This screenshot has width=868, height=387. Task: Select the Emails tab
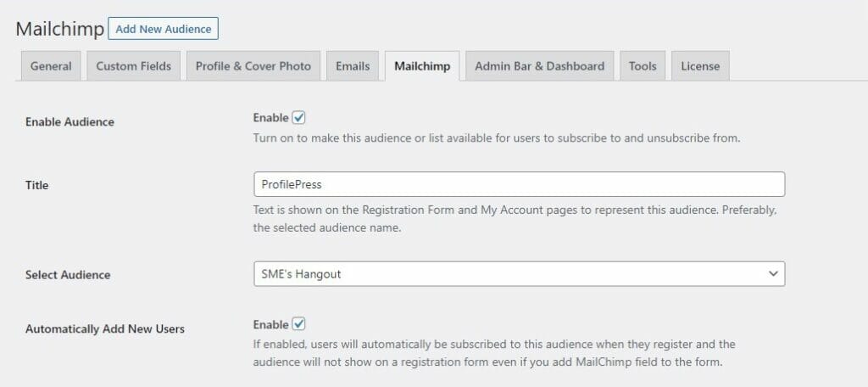coord(353,66)
